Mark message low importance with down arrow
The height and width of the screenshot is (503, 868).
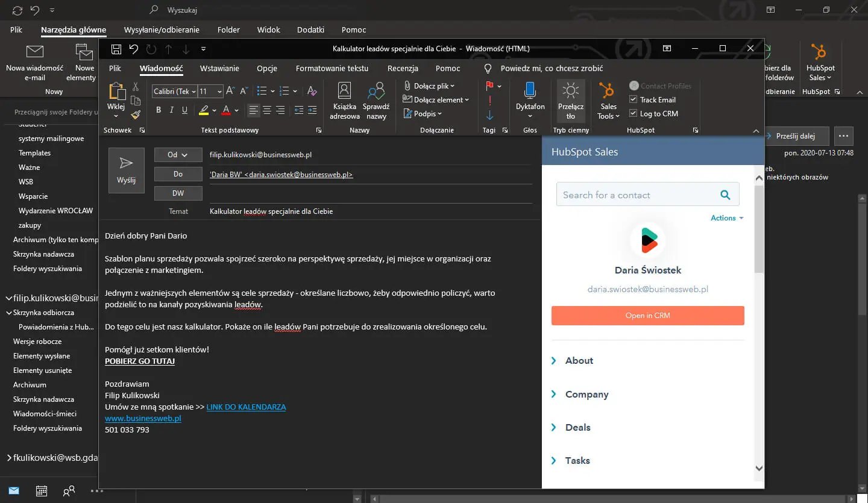click(490, 114)
